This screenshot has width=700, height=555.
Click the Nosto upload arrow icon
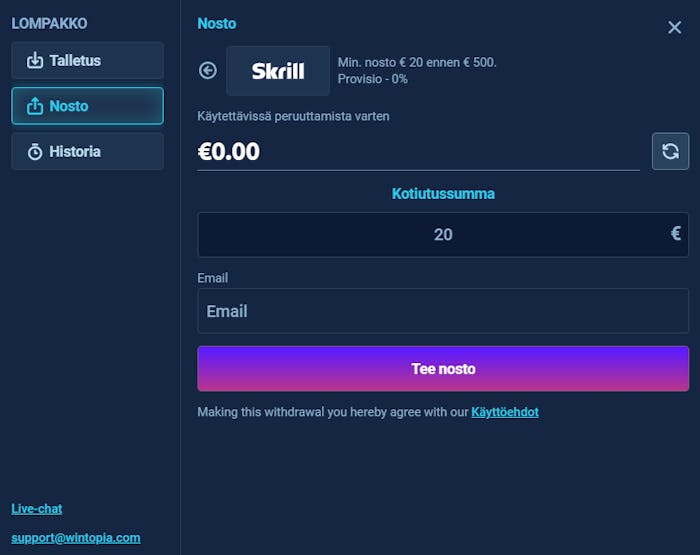[x=35, y=106]
